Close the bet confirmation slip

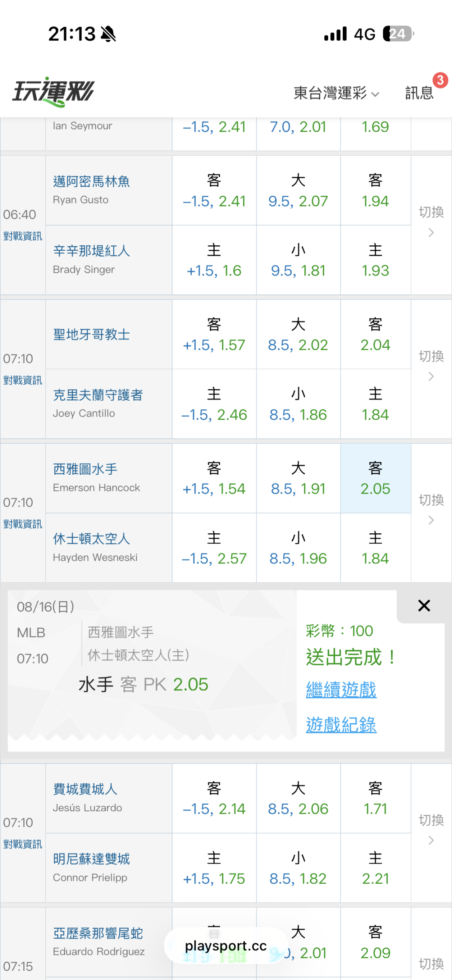point(424,605)
